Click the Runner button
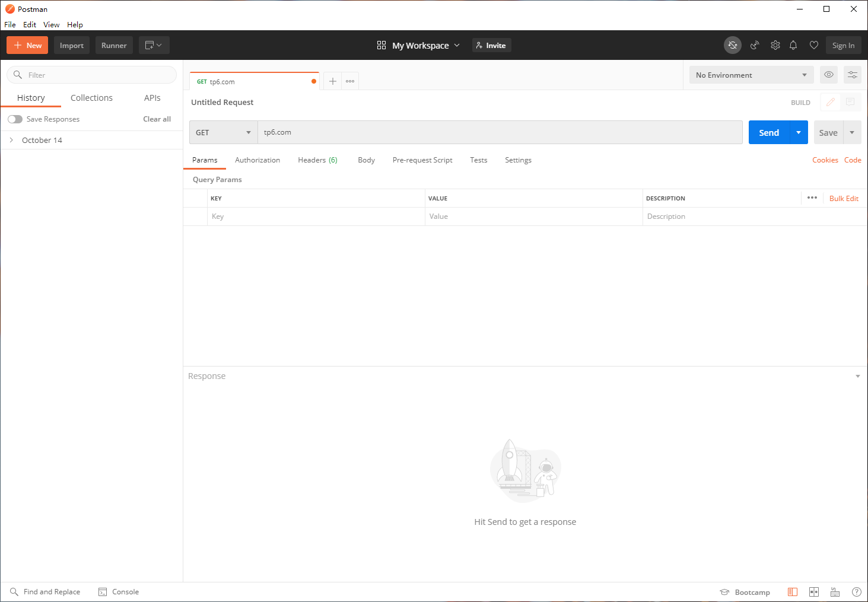 pos(114,45)
